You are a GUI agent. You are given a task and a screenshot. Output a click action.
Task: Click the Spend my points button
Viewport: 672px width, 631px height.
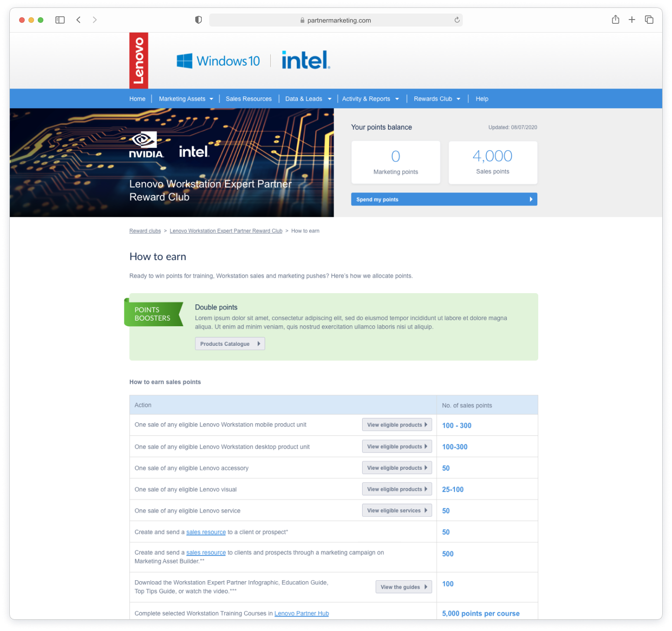point(444,199)
